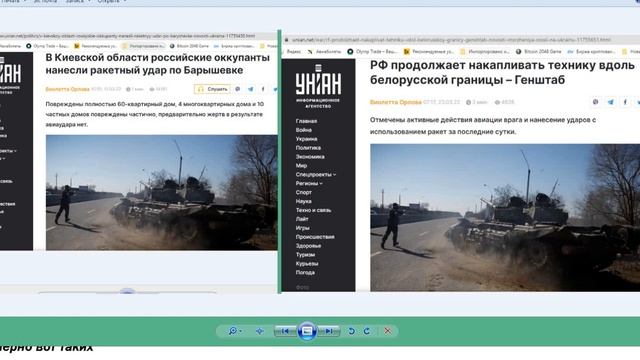Select Главная in the УНІАН sidebar menu
The height and width of the screenshot is (360, 640).
tap(306, 121)
